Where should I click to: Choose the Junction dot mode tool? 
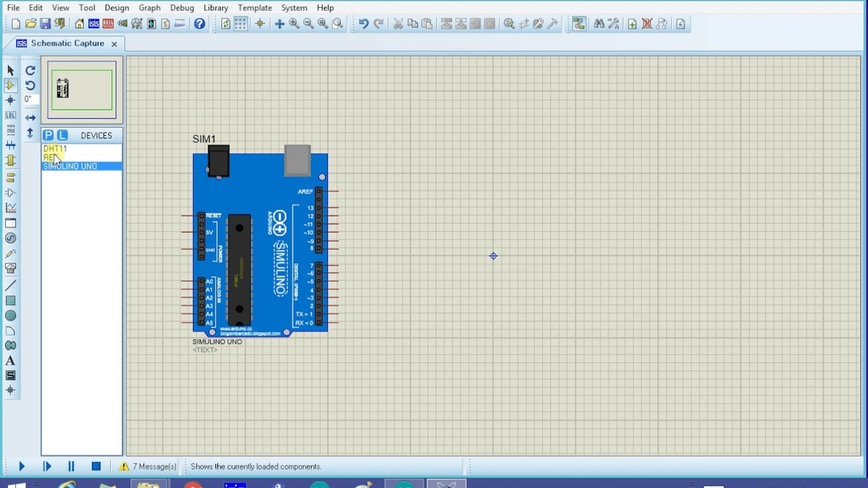coord(11,100)
